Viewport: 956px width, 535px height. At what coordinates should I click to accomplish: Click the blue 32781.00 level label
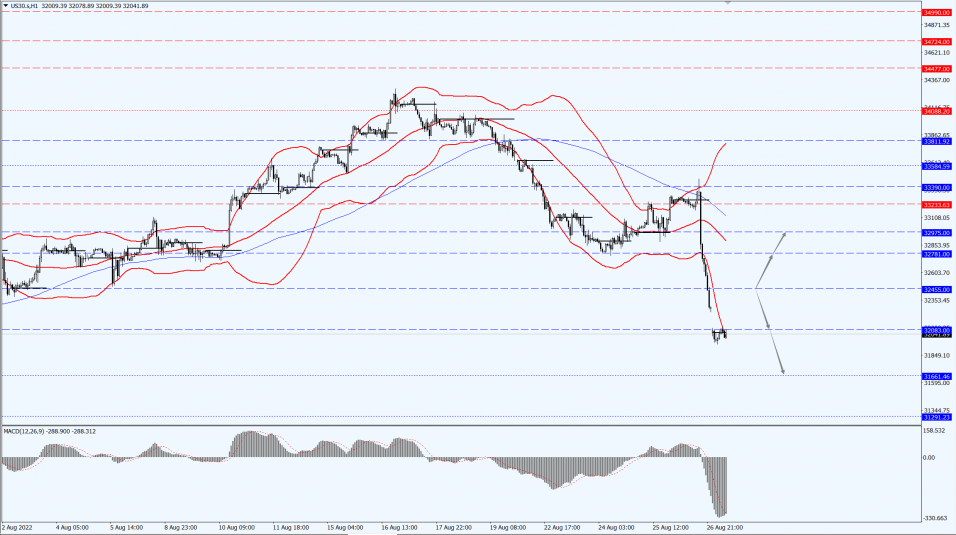(936, 254)
